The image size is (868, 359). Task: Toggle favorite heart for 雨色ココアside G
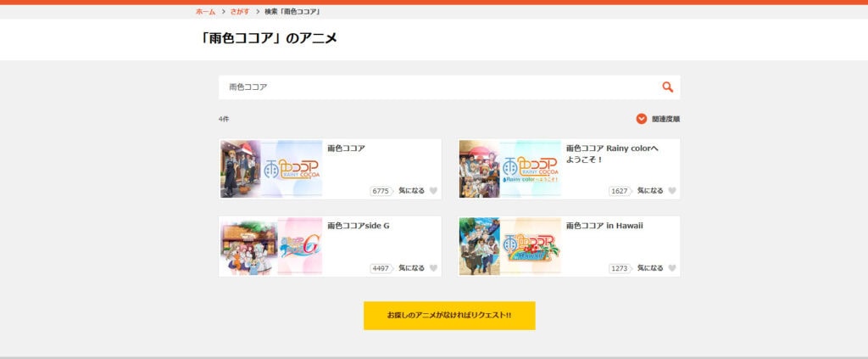click(433, 268)
